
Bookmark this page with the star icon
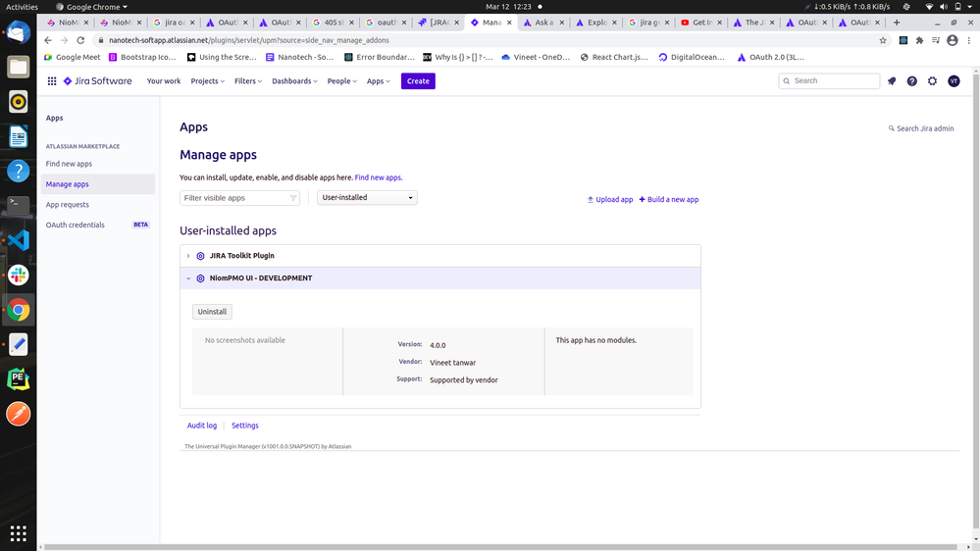tap(883, 40)
